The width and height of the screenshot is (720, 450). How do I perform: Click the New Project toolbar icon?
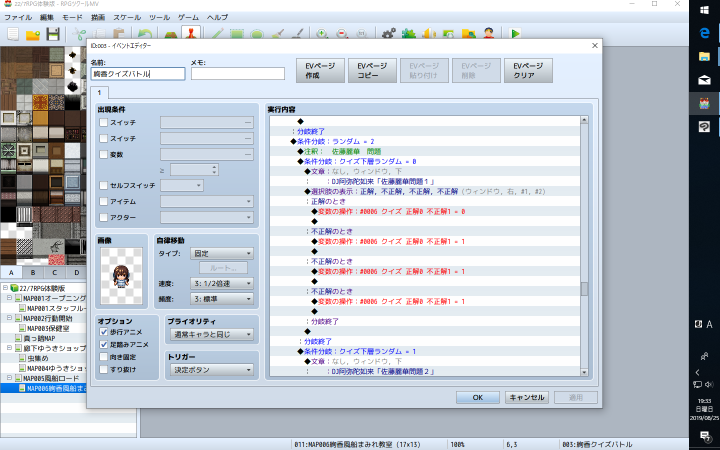click(x=13, y=34)
